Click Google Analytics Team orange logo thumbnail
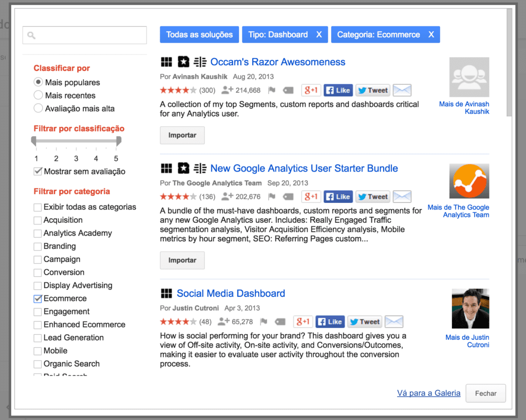This screenshot has width=526, height=420. tap(469, 181)
